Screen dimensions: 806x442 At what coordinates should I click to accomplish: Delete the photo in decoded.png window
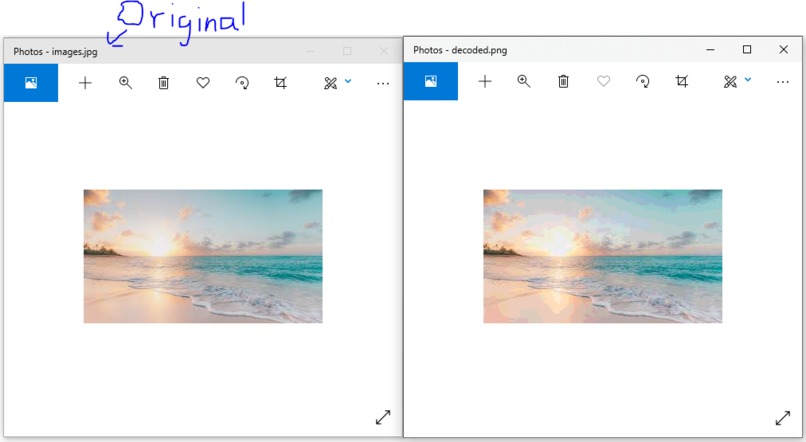point(563,81)
